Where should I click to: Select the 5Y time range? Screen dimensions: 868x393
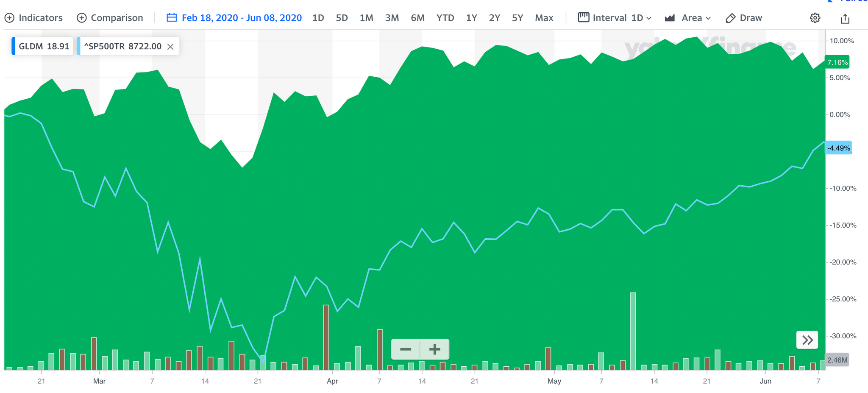tap(517, 18)
